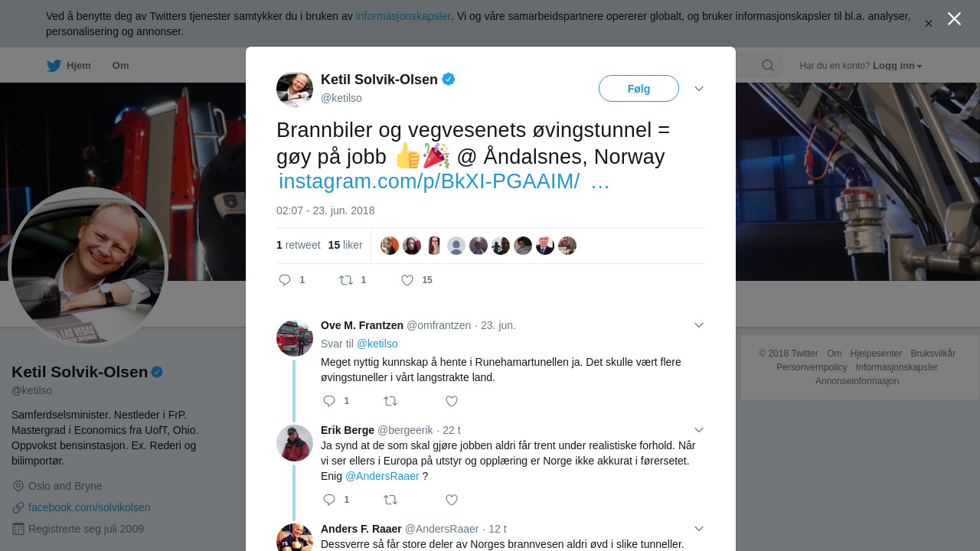Click the Følg follow button
980x551 pixels.
pyautogui.click(x=639, y=89)
